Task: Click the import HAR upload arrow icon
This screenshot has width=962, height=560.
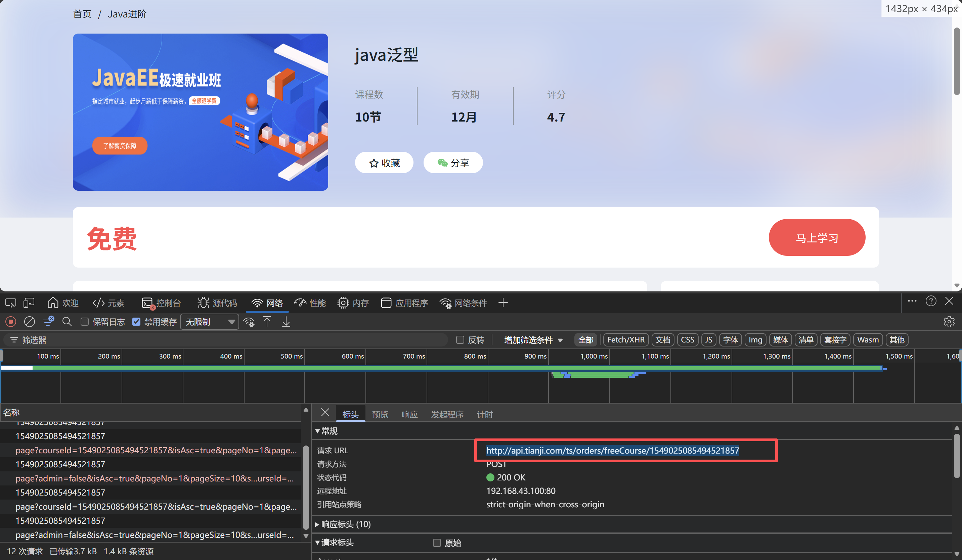Action: [267, 322]
